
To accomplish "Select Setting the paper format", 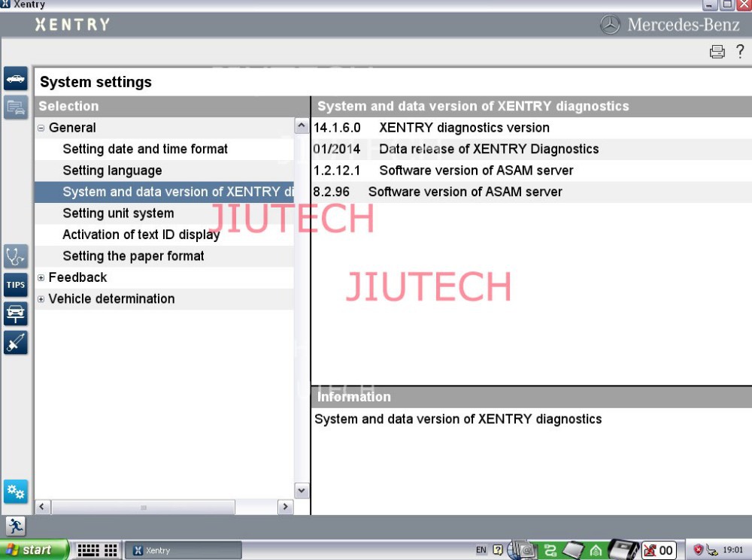I will coord(133,256).
